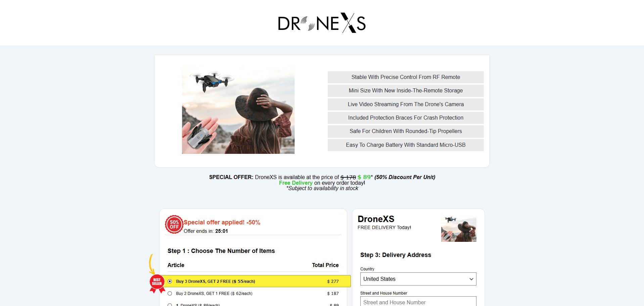Select the Buy 2 DroneXS, Get 1 Free option

pyautogui.click(x=170, y=294)
